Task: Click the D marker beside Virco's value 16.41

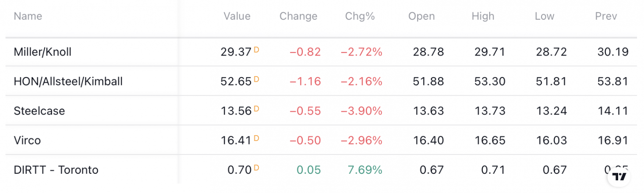Action: [256, 138]
